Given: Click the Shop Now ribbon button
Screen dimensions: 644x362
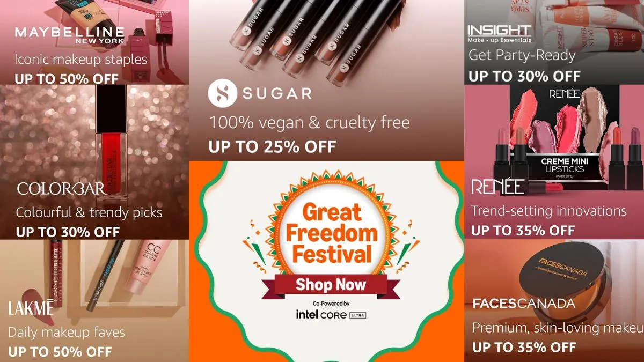Looking at the screenshot, I should tap(331, 284).
